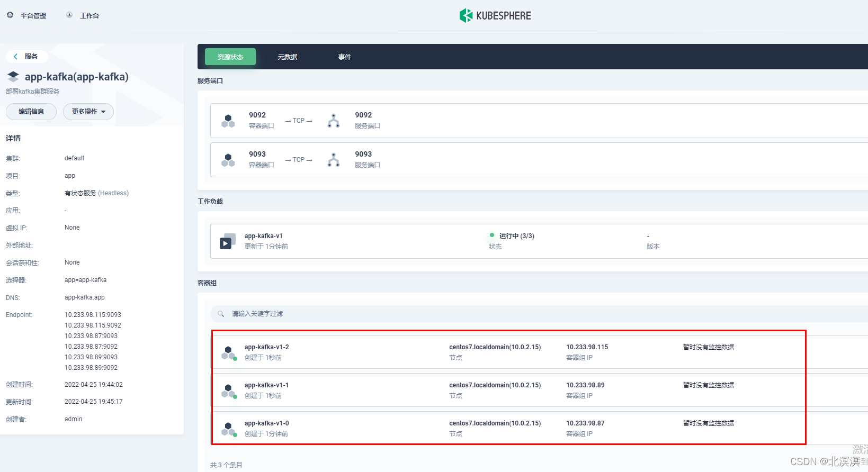Image resolution: width=868 pixels, height=472 pixels.
Task: Click the pod IP 10.233.98.89
Action: pos(586,385)
